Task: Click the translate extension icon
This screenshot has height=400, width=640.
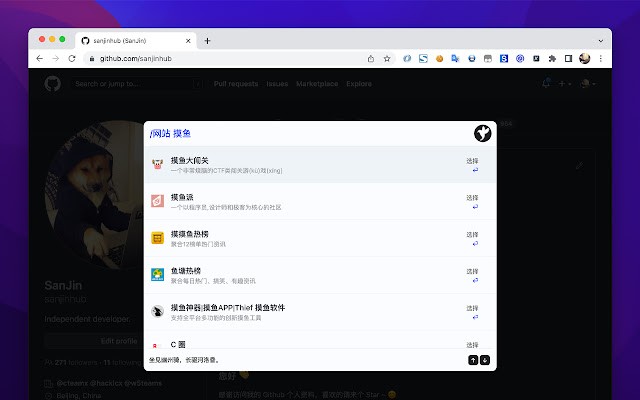Action: coord(455,58)
